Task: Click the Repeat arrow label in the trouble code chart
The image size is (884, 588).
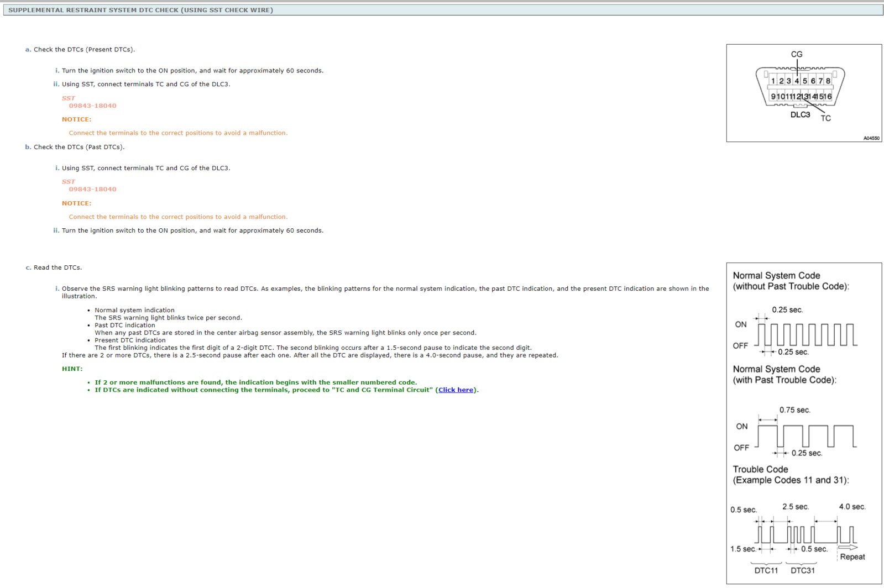Action: coord(852,557)
